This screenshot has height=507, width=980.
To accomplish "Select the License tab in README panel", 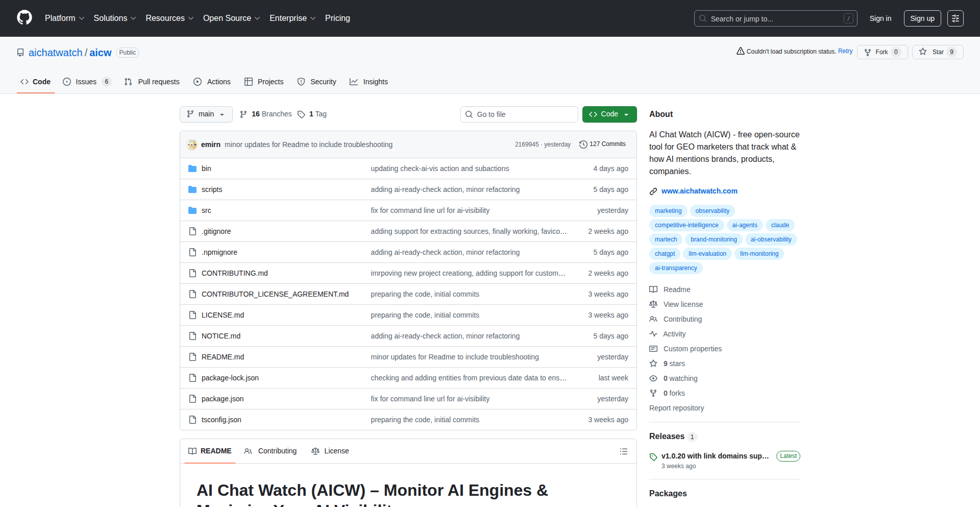I will click(x=330, y=451).
